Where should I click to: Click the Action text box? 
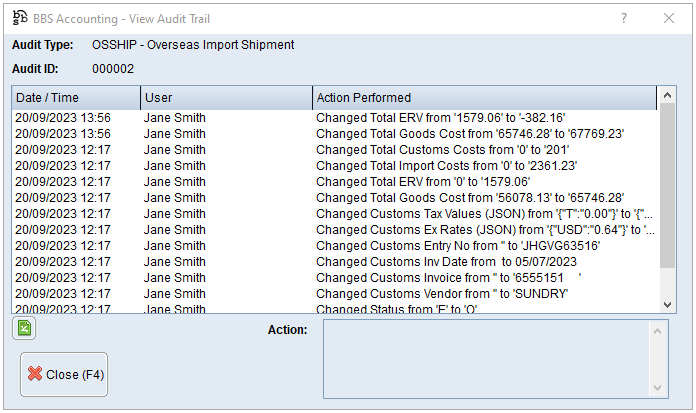click(486, 359)
